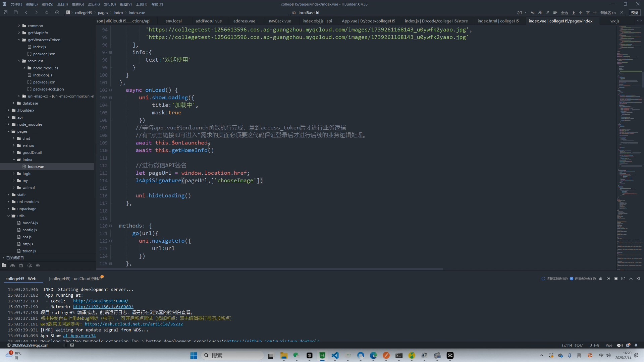Open the debug bug icon in console
Screen dimensions: 644x362
click(x=600, y=279)
